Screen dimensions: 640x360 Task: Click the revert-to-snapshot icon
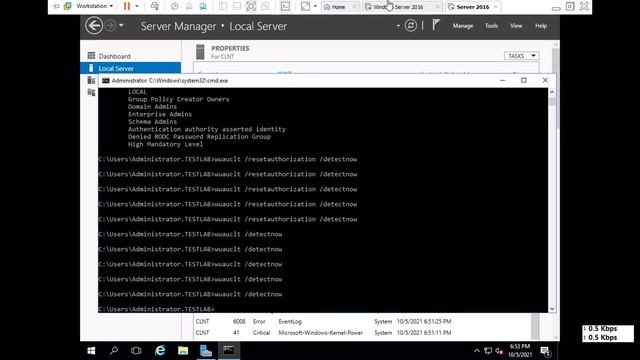click(189, 6)
